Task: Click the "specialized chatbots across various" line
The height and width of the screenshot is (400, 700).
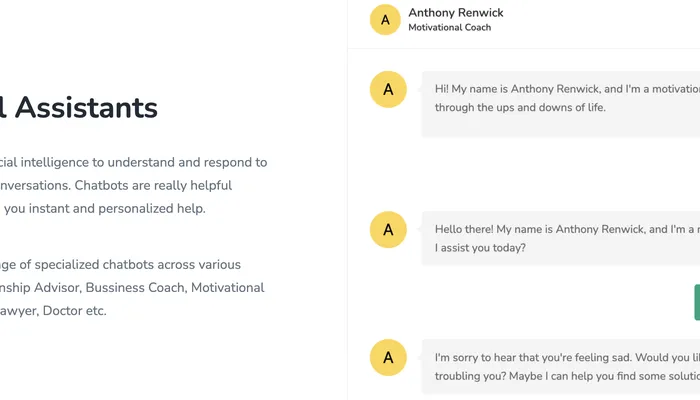Action: [121, 264]
